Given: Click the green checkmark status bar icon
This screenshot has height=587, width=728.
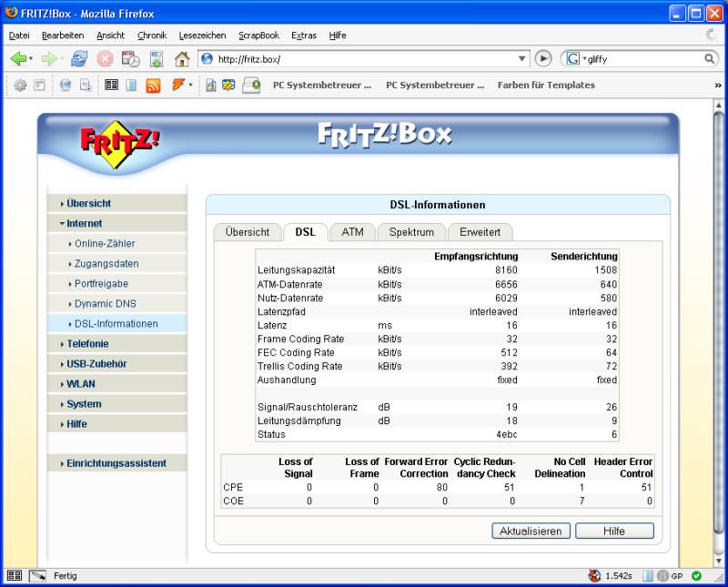Looking at the screenshot, I should point(696,576).
